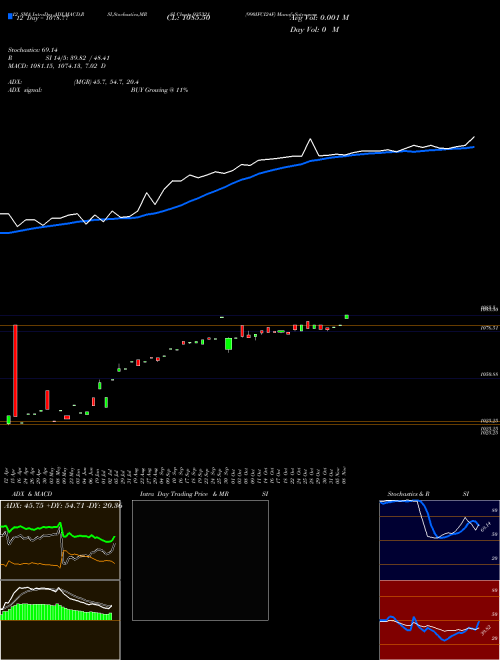Click the '12 Day = 1078.77' SMA text
The image size is (500, 660).
click(41, 18)
